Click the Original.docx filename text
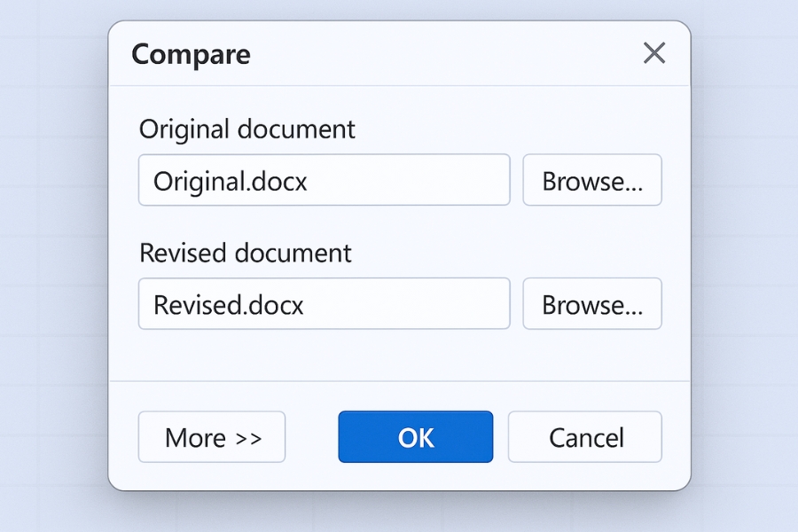798x532 pixels. coord(231,182)
